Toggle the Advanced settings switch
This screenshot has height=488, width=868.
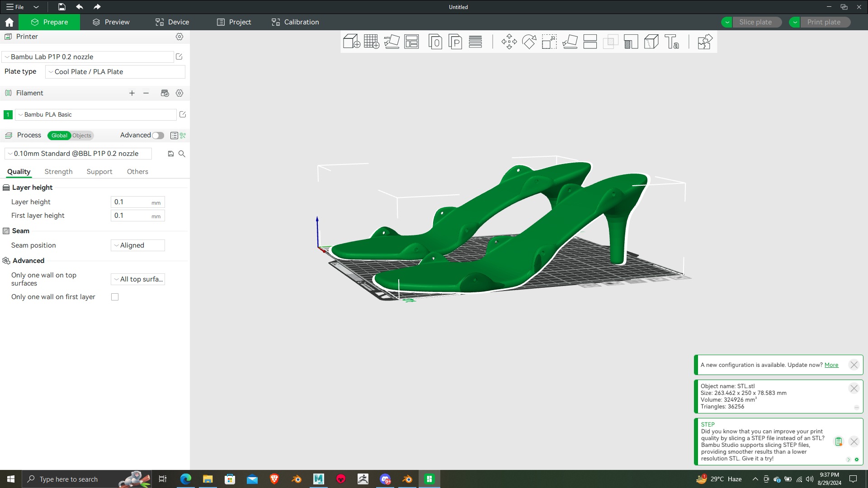point(158,136)
